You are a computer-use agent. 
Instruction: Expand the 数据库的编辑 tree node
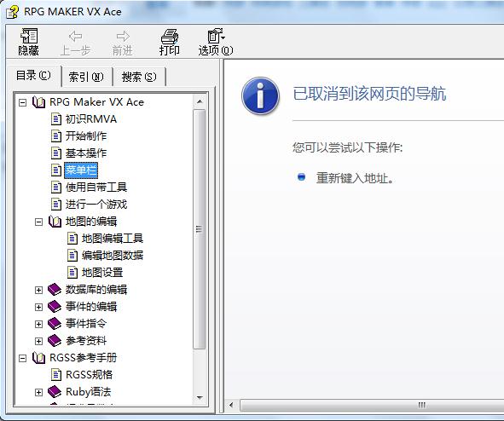pyautogui.click(x=38, y=290)
